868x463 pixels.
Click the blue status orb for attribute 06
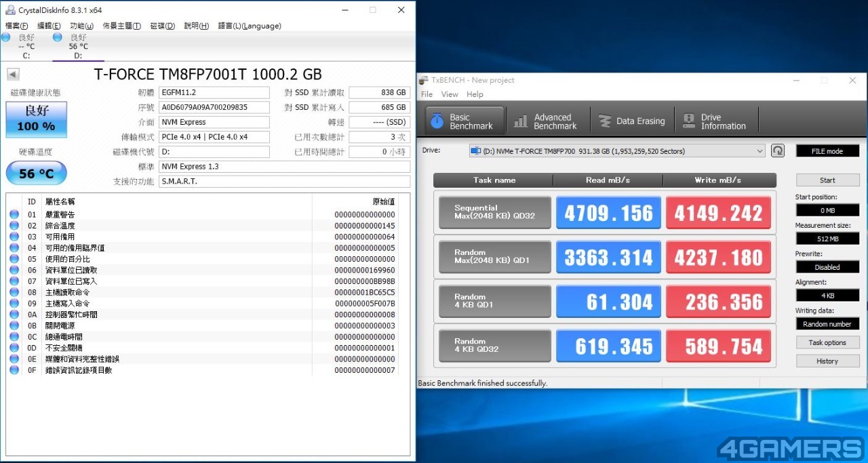click(14, 270)
